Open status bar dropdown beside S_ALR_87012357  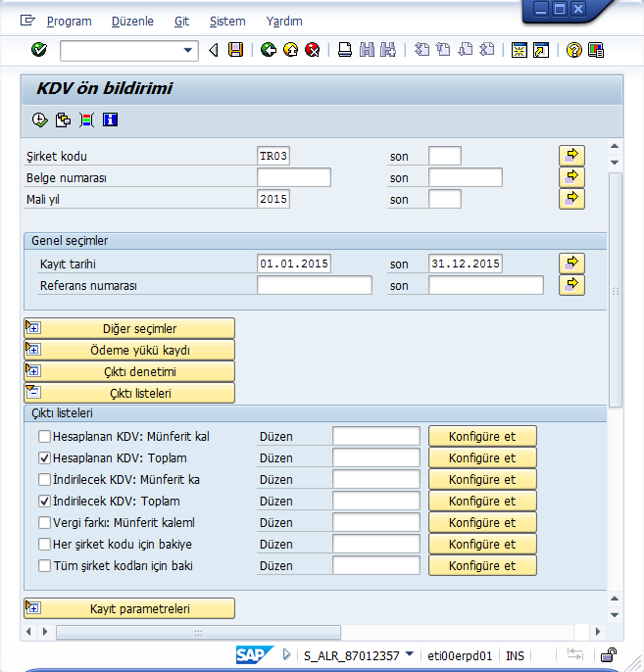[410, 654]
